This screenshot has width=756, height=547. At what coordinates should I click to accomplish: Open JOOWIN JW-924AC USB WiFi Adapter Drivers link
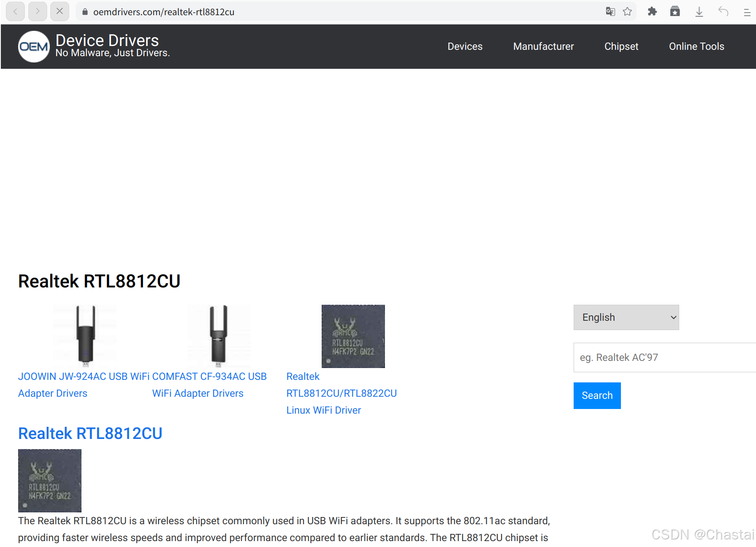[x=84, y=385]
